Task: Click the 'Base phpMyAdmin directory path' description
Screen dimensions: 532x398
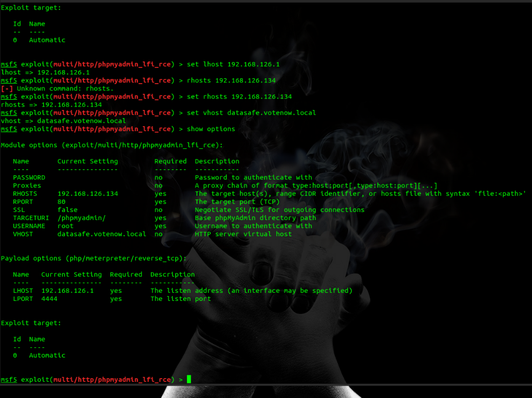Action: click(x=255, y=218)
